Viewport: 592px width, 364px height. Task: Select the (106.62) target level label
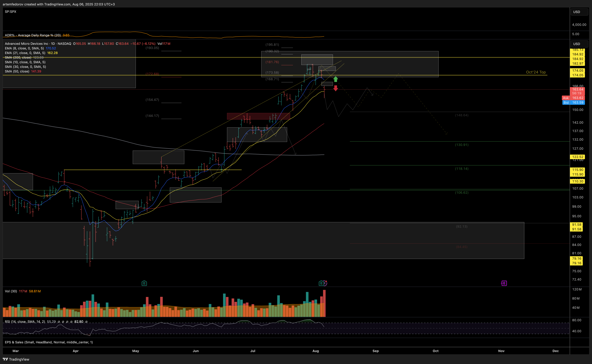point(462,192)
